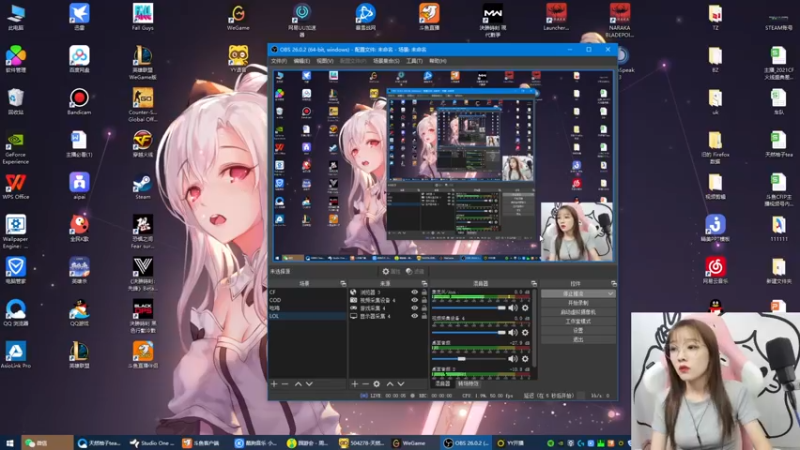Toggle lock on 浏览器 3 source
800x450 pixels.
(424, 292)
